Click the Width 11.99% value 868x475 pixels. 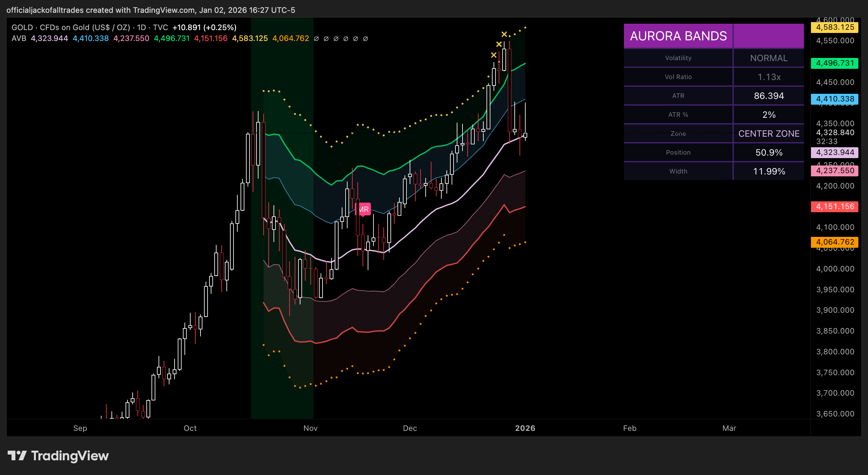769,171
